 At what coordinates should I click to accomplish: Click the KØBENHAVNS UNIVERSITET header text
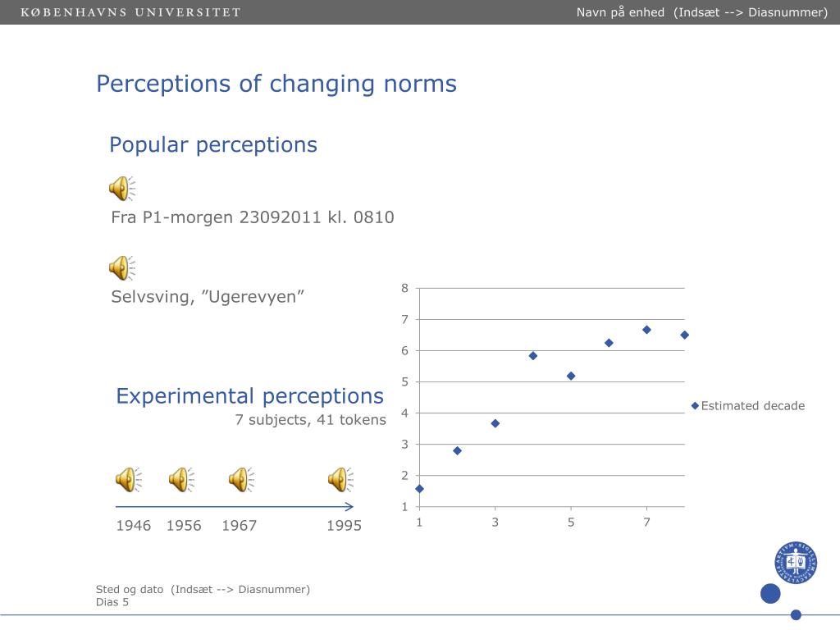click(x=130, y=12)
